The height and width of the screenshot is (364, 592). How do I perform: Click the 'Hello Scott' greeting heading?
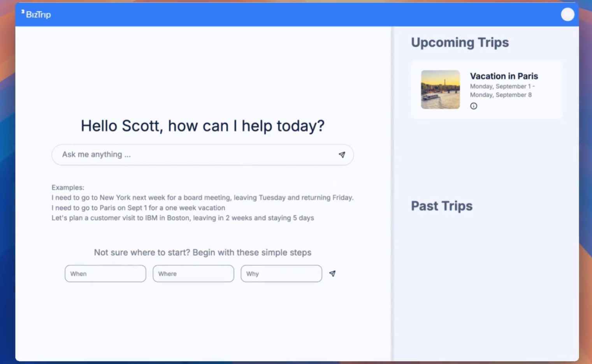tap(202, 126)
